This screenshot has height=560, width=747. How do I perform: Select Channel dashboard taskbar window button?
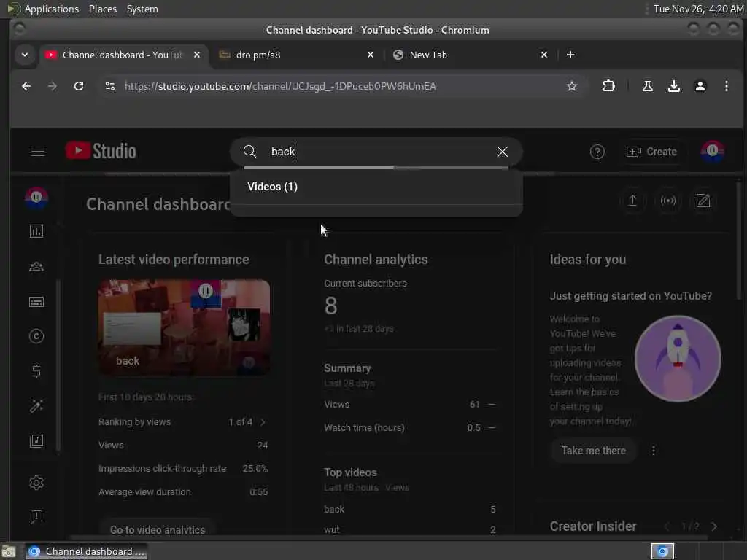point(87,551)
